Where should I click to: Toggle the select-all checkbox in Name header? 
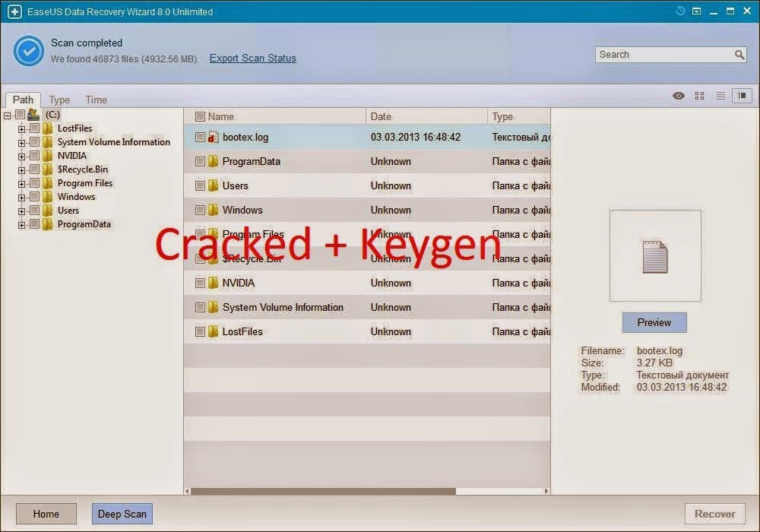pos(200,116)
